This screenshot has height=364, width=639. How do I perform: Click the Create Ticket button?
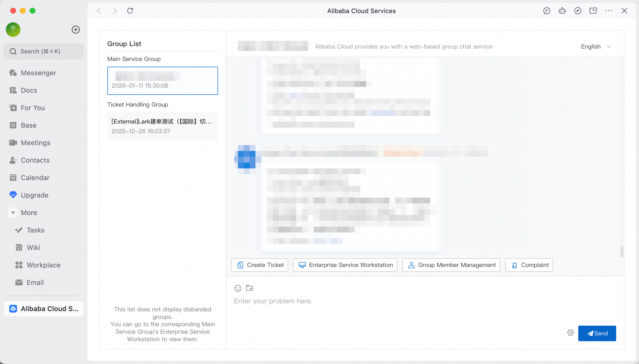(260, 265)
